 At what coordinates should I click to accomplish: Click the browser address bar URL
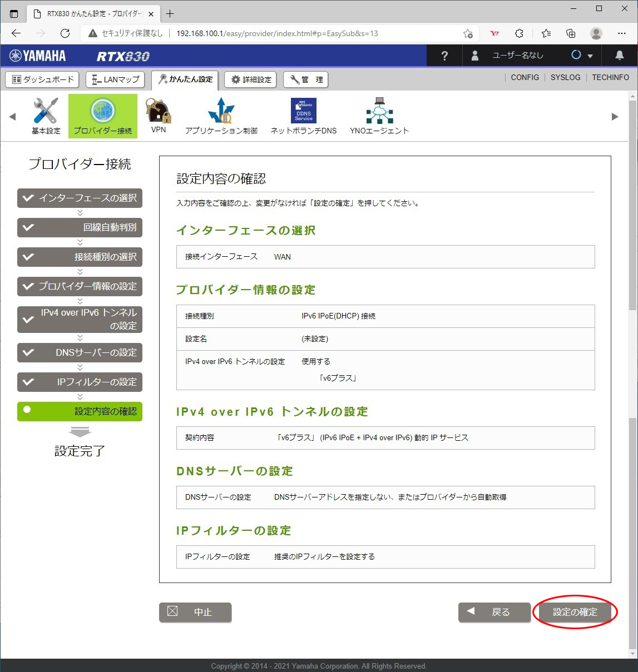(277, 33)
